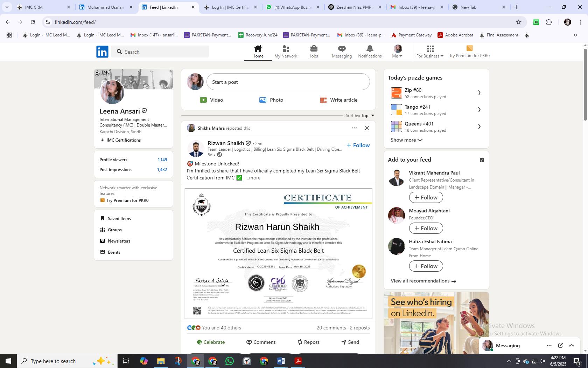Open Word from the taskbar
Screen dimensions: 588x368
coord(281,361)
